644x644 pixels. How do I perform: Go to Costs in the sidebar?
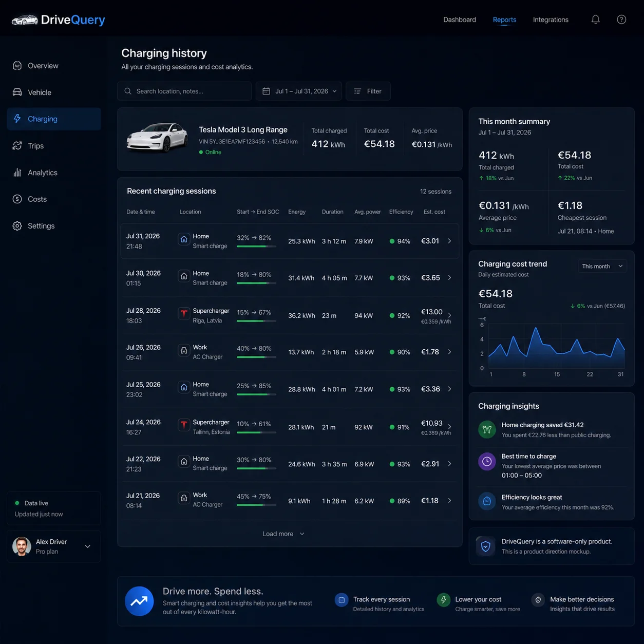pos(54,199)
